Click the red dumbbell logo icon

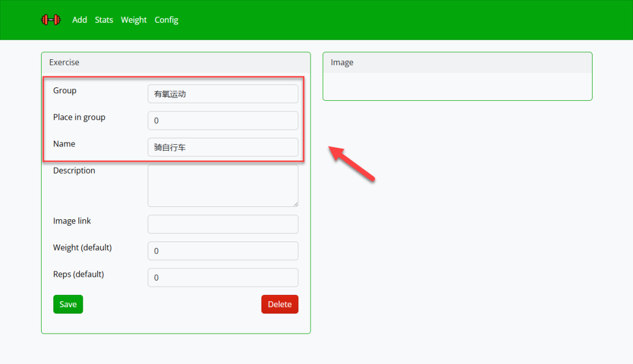coord(50,20)
